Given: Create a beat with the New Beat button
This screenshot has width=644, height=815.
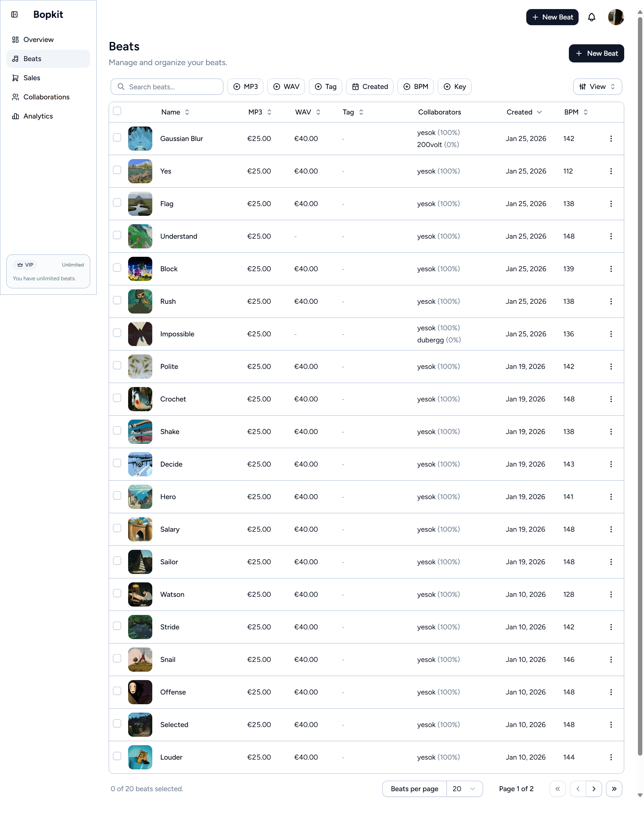Looking at the screenshot, I should tap(596, 53).
